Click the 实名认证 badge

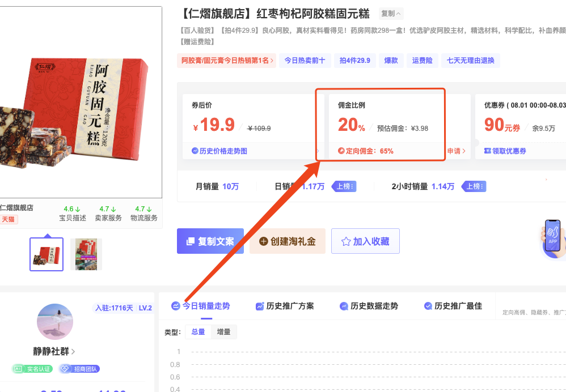[x=32, y=369]
